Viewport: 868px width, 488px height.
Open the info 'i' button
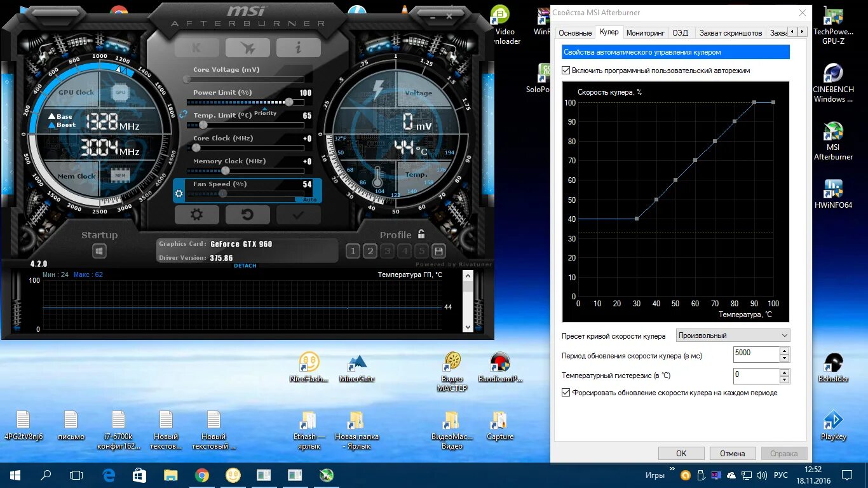pos(298,48)
